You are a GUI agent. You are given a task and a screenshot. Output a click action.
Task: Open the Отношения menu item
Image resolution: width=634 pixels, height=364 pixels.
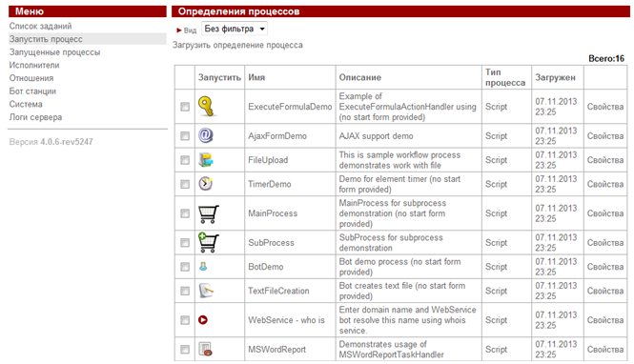[x=31, y=78]
